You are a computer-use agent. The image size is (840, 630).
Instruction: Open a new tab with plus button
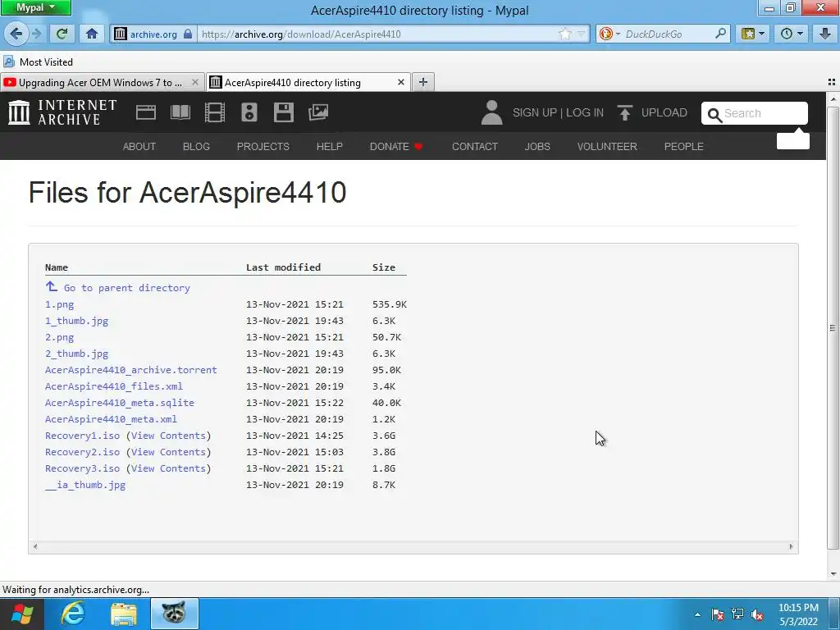pyautogui.click(x=422, y=82)
